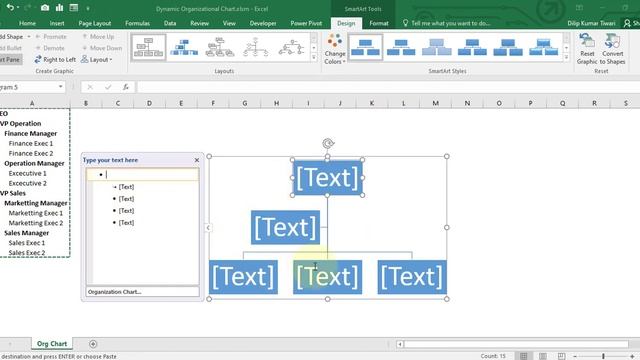The height and width of the screenshot is (360, 640).
Task: Click the camera icon in quick access toolbar
Action: coord(45,8)
